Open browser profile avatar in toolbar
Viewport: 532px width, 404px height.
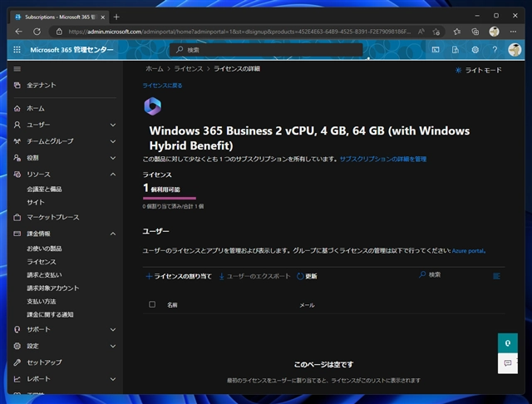494,32
